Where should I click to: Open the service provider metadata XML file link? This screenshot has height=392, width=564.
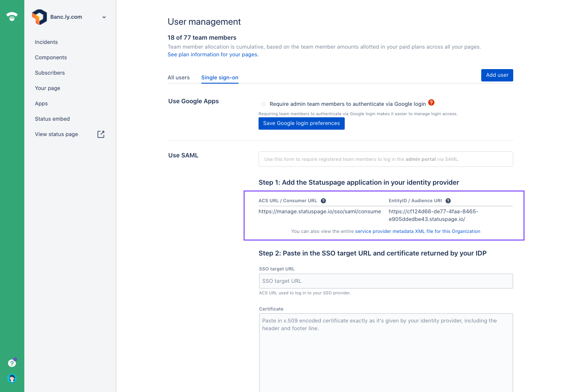[418, 231]
